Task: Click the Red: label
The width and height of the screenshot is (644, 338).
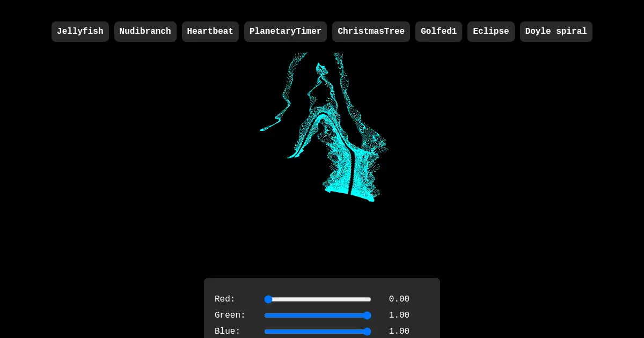Action: tap(225, 299)
